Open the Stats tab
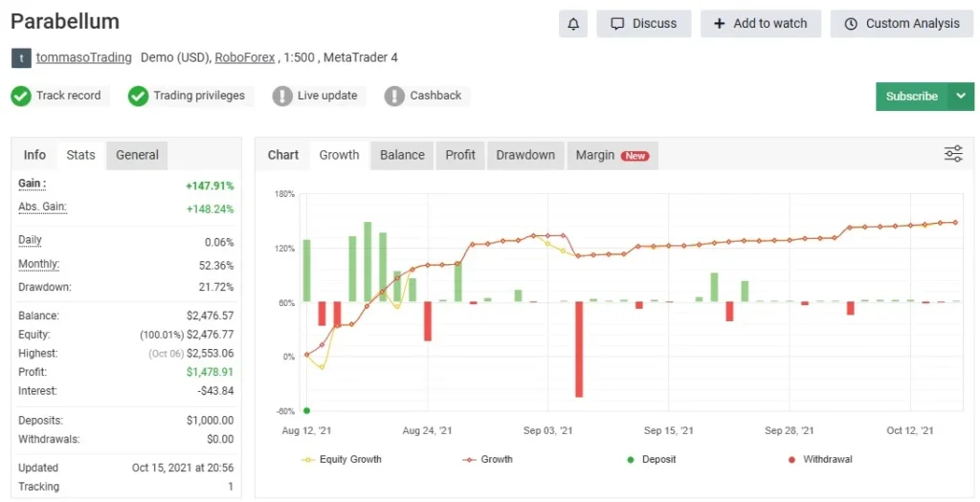 (81, 155)
